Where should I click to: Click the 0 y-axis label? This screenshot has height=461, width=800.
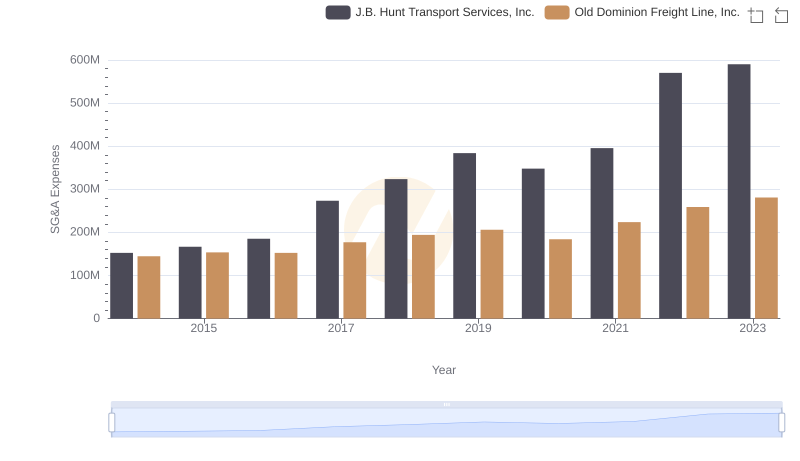(x=96, y=318)
